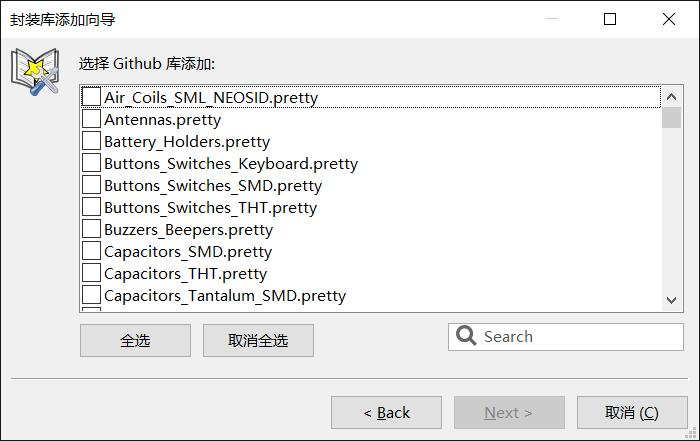Click the scrollbar up arrow
The width and height of the screenshot is (700, 441).
671,96
